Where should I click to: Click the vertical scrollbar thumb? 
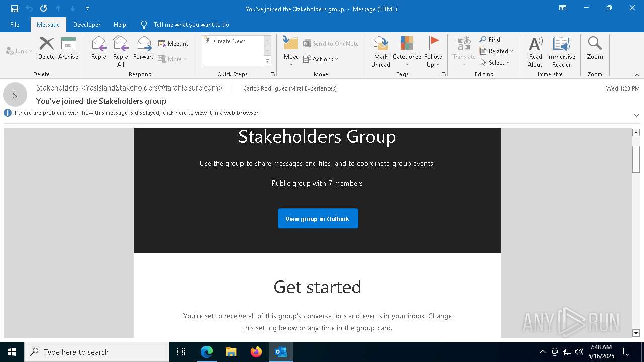(x=636, y=158)
